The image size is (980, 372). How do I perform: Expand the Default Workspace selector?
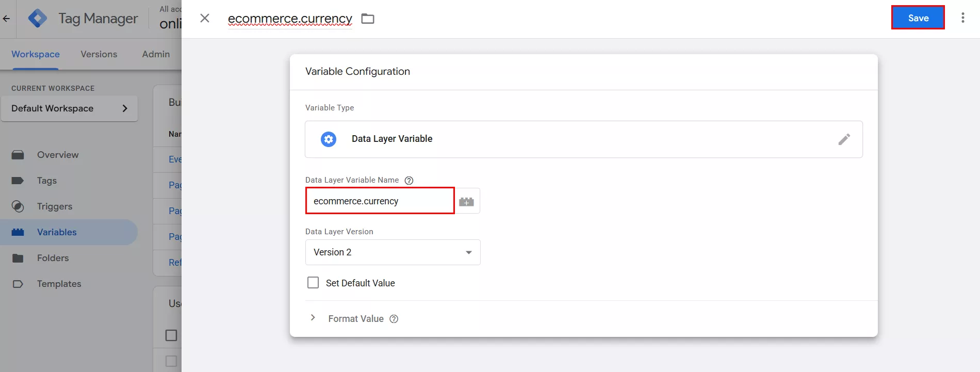tap(69, 108)
